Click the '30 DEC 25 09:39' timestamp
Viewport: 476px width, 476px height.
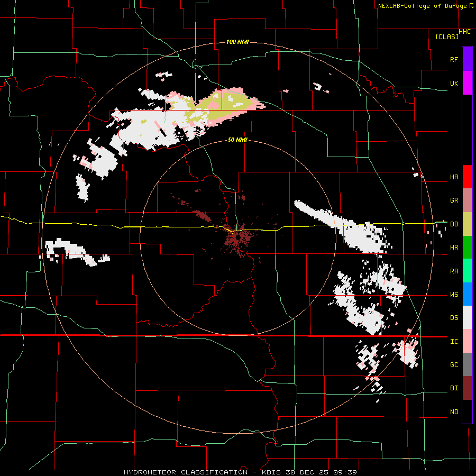321,472
